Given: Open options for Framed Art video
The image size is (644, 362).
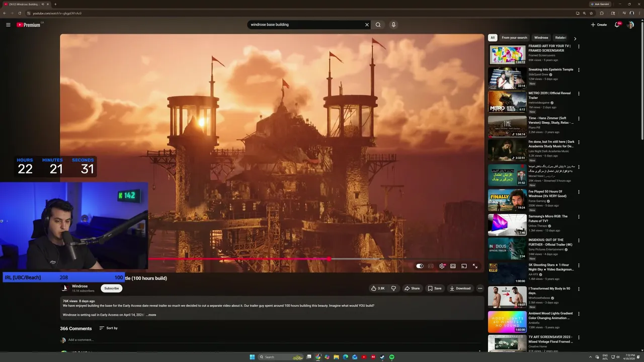Looking at the screenshot, I should [579, 46].
